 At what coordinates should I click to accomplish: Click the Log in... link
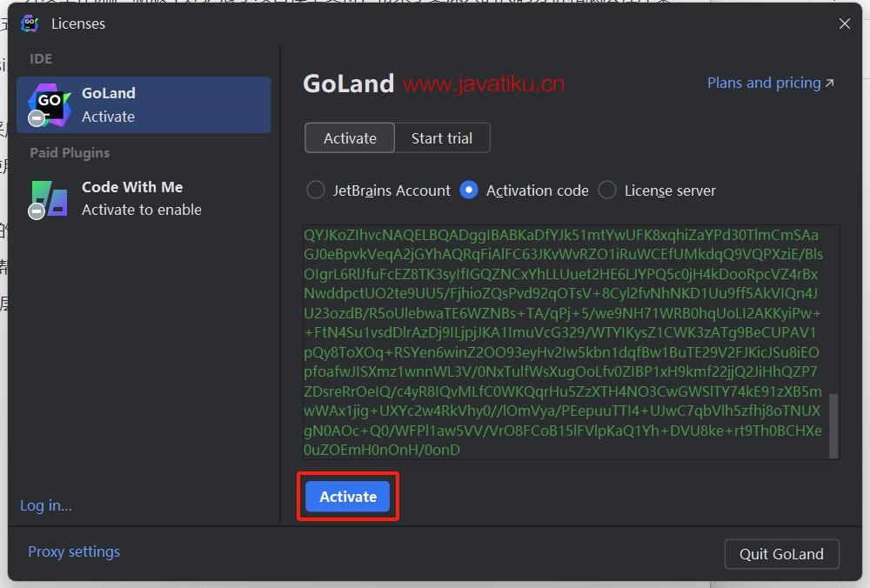point(46,505)
